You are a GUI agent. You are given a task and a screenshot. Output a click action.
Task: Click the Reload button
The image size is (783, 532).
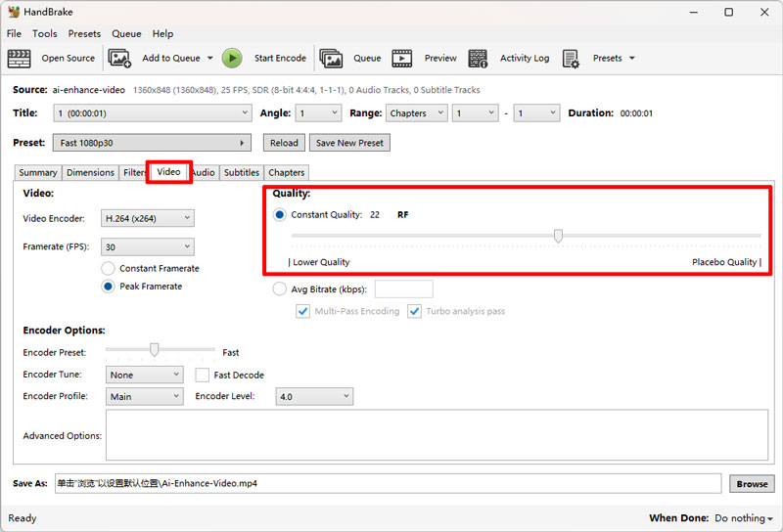[284, 143]
